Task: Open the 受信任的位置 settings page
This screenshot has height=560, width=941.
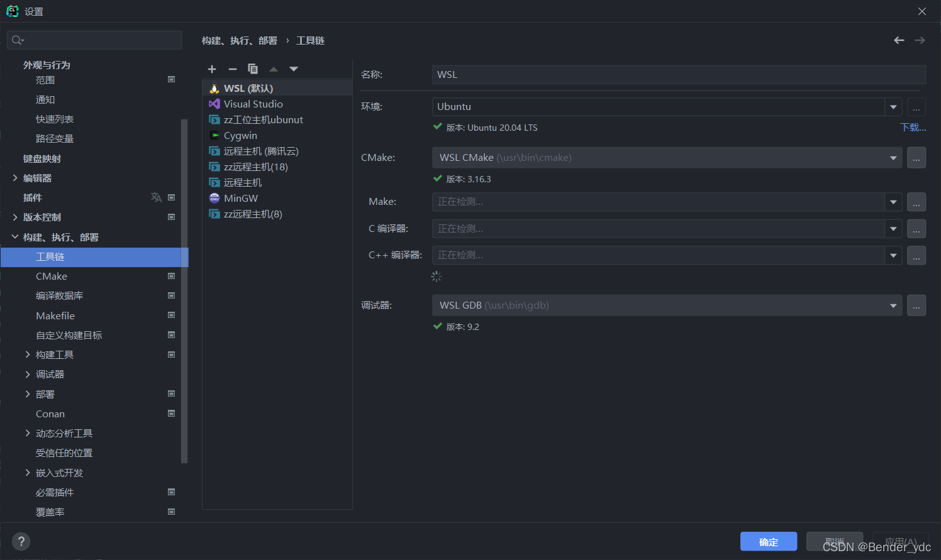Action: (64, 453)
